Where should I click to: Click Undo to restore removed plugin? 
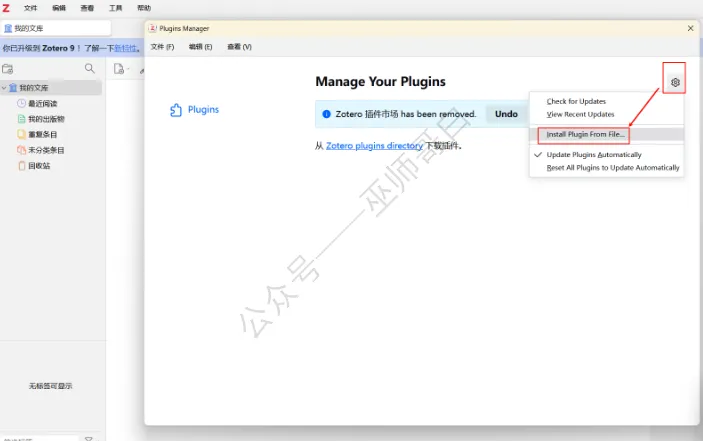pos(506,114)
